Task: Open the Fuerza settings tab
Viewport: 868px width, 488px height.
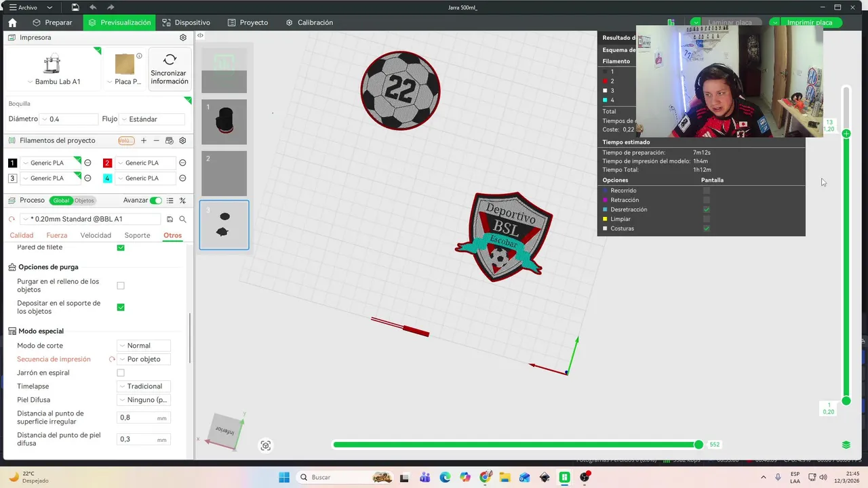Action: click(x=57, y=235)
